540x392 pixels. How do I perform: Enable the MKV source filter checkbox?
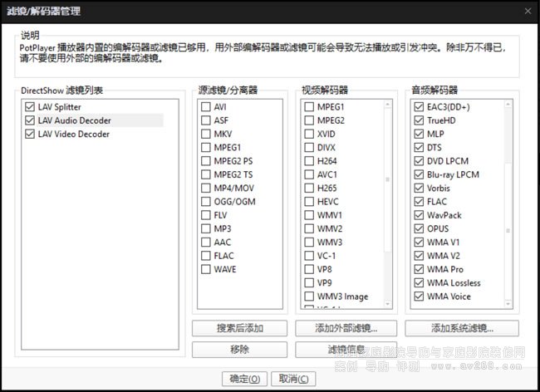(205, 134)
